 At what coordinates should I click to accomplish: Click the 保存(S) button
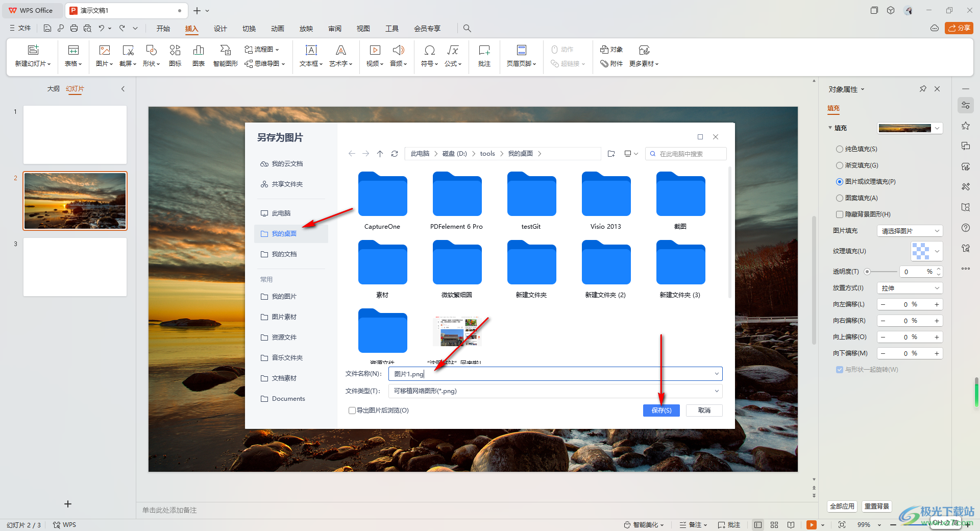pyautogui.click(x=661, y=411)
